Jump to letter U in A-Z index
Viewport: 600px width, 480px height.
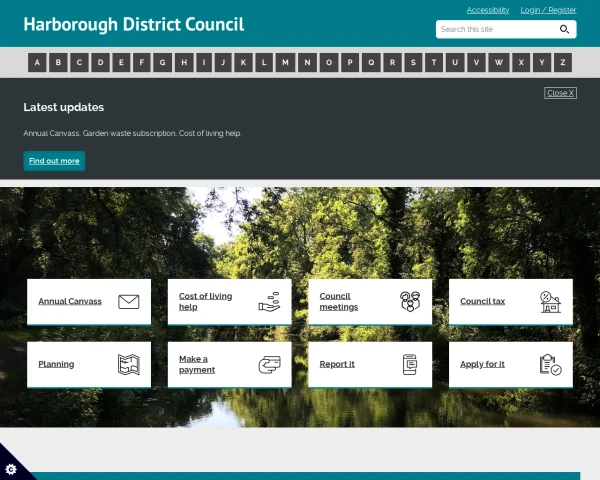pos(455,62)
